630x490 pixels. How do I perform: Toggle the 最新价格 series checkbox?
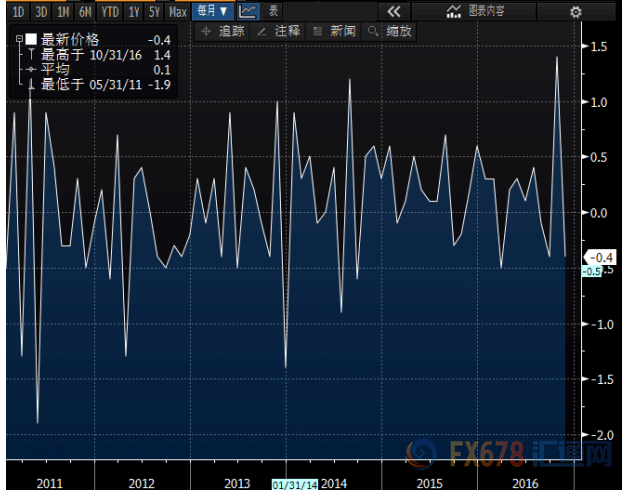(x=30, y=40)
